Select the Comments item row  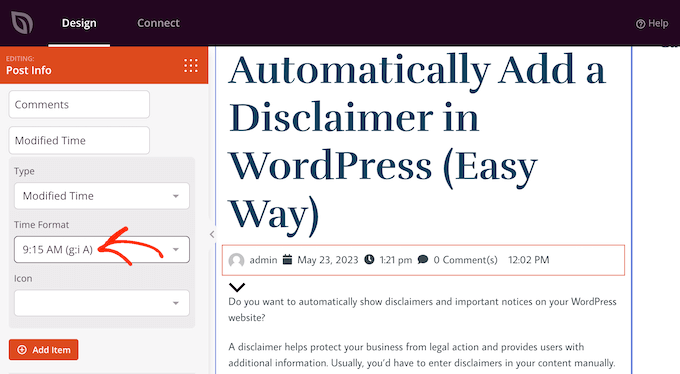click(79, 105)
